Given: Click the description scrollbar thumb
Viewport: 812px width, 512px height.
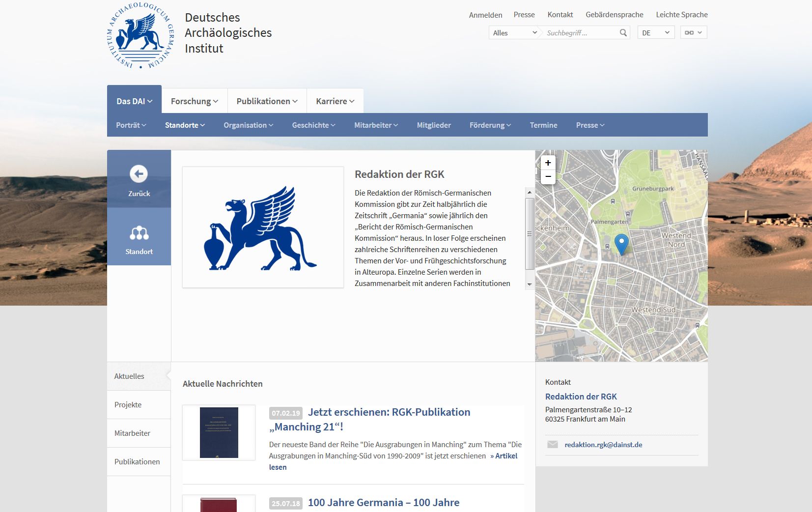Looking at the screenshot, I should tap(530, 234).
